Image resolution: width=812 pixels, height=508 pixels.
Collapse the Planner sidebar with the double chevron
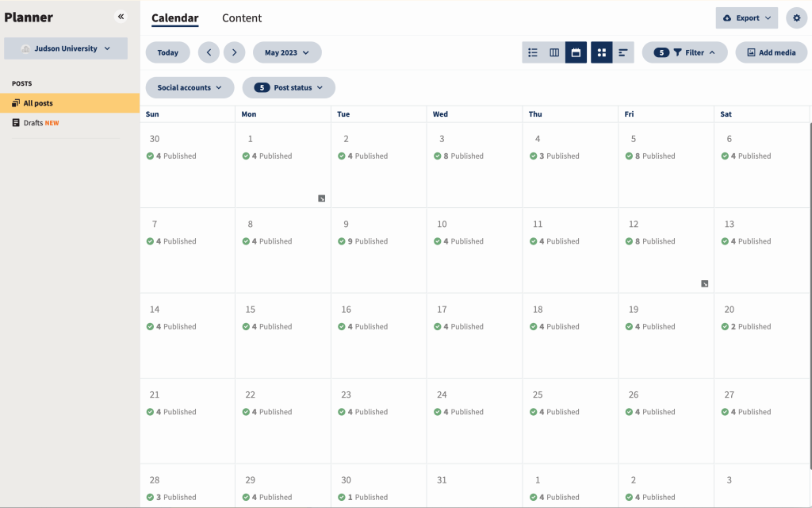121,17
